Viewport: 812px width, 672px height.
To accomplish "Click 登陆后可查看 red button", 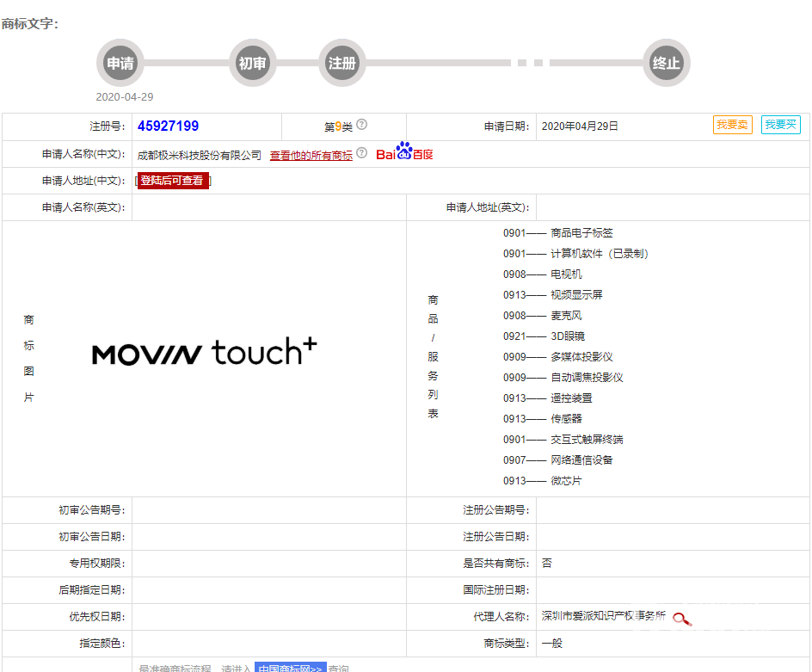I will tap(173, 181).
